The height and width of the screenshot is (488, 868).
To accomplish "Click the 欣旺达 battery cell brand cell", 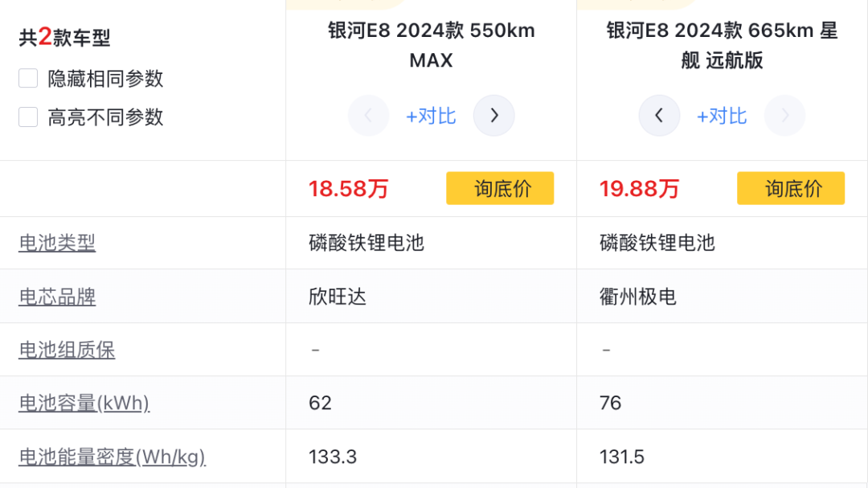I will 338,297.
